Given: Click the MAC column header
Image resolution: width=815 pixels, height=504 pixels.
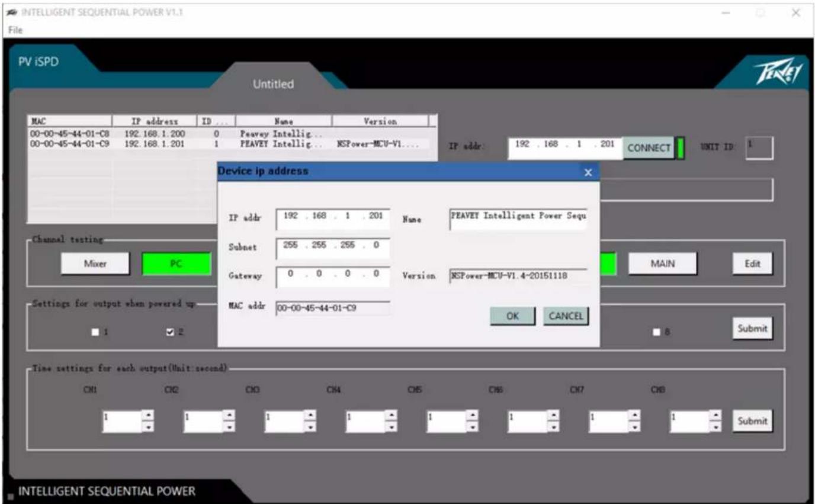Looking at the screenshot, I should 70,121.
